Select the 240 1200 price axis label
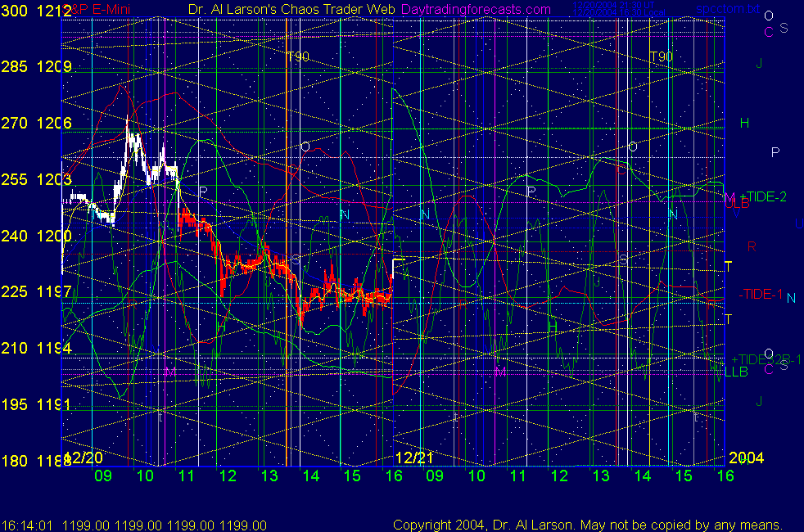 [36, 236]
